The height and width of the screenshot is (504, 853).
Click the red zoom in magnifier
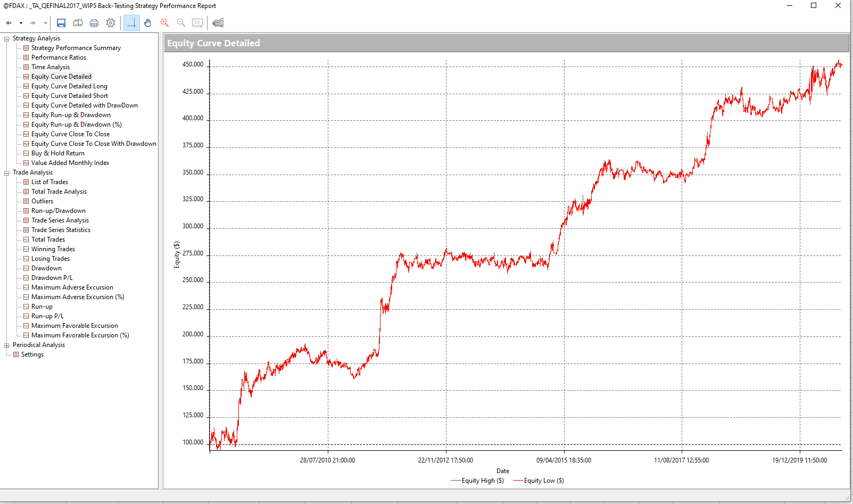point(164,23)
